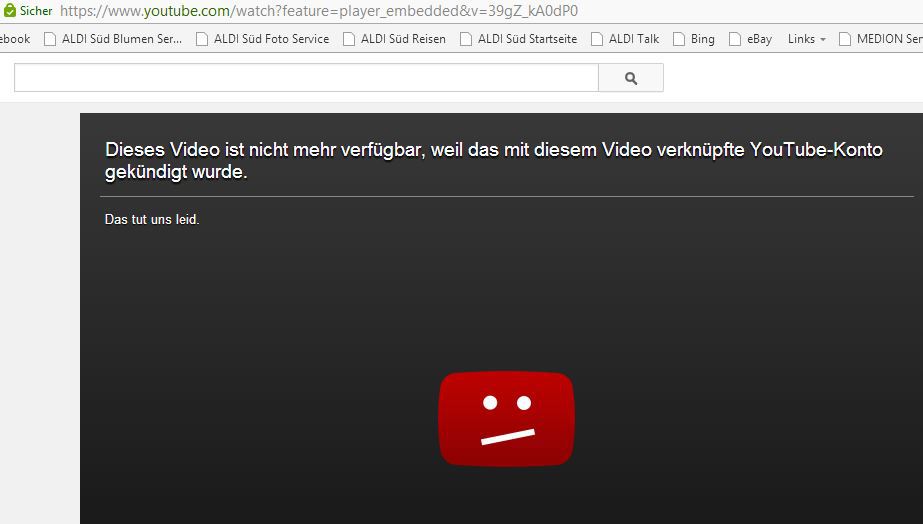Click the page icon beside MEDION bookmark
Screen dimensions: 923x524
845,39
